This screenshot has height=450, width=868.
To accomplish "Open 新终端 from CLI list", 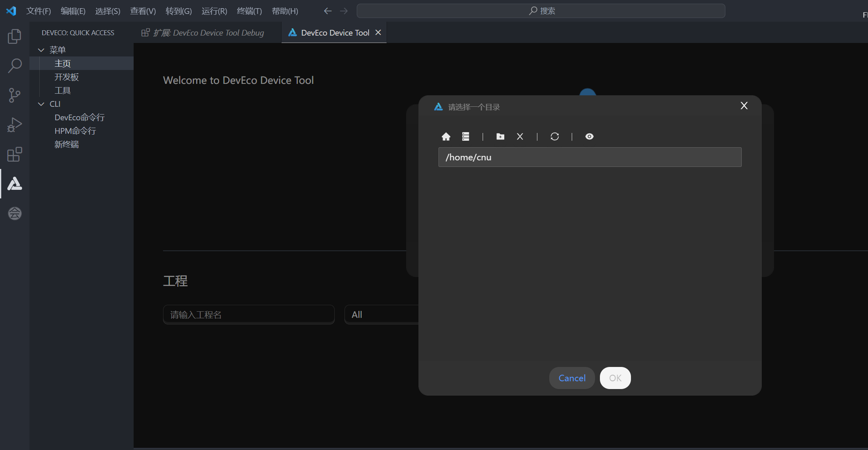I will tap(67, 144).
